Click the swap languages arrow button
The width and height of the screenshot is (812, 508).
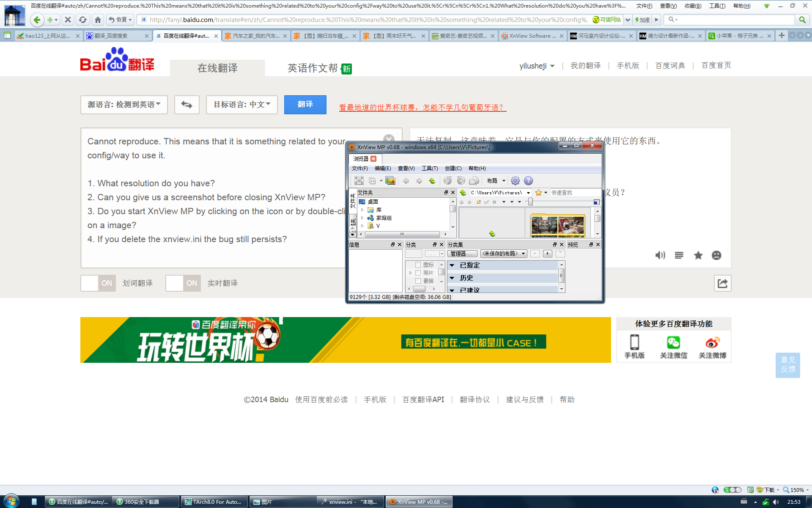187,105
